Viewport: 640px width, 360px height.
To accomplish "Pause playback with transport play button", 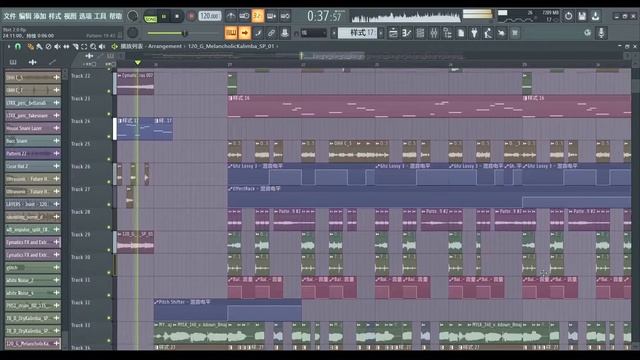I will click(x=164, y=16).
